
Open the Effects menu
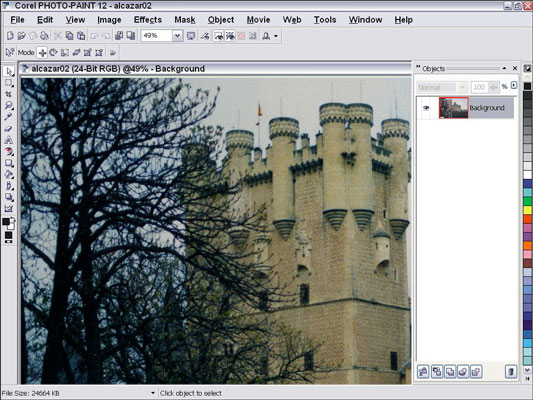point(148,20)
